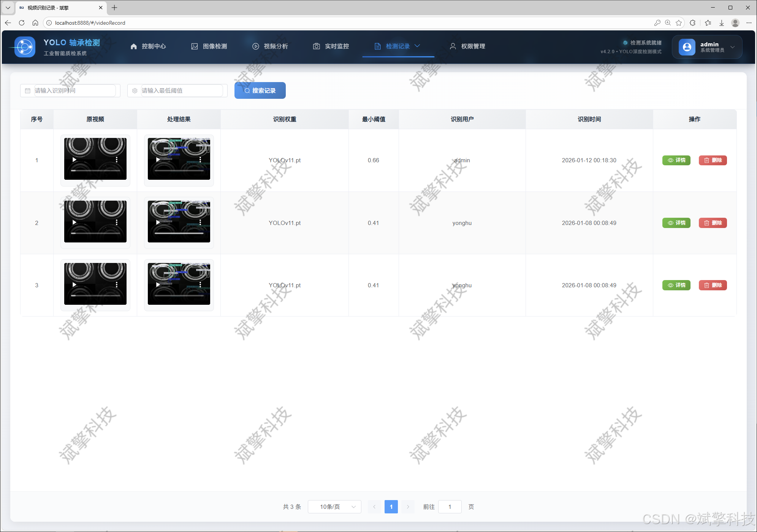Focus the 请输入识别时间 input field

74,90
